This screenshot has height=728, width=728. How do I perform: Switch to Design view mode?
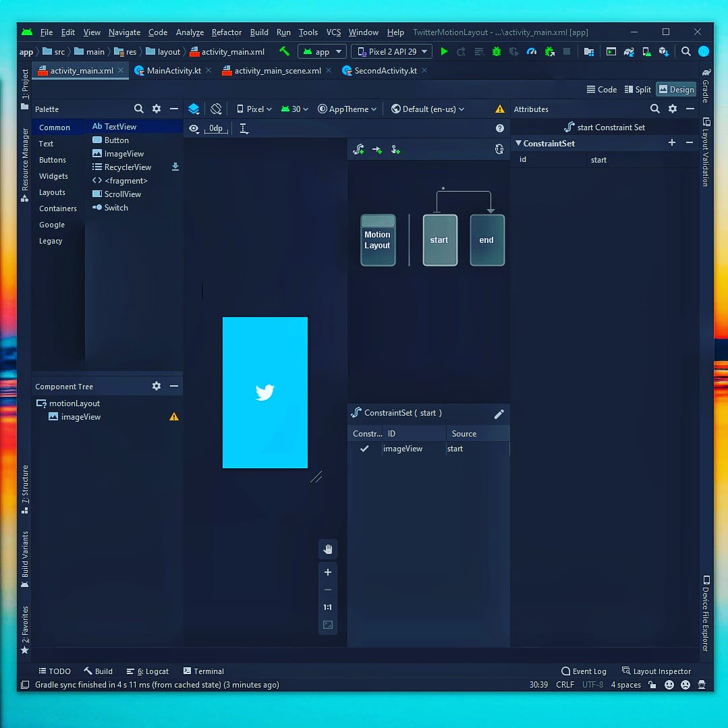(x=676, y=90)
